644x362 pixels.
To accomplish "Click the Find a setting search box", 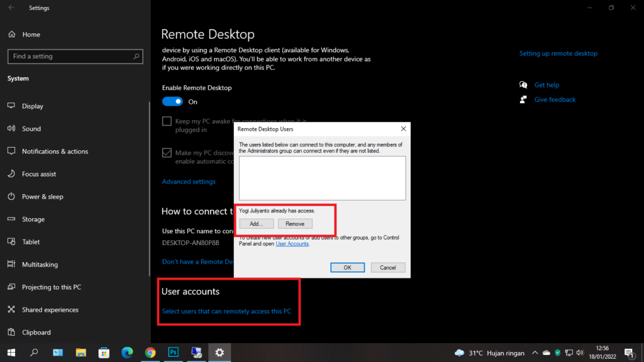I will (69, 57).
